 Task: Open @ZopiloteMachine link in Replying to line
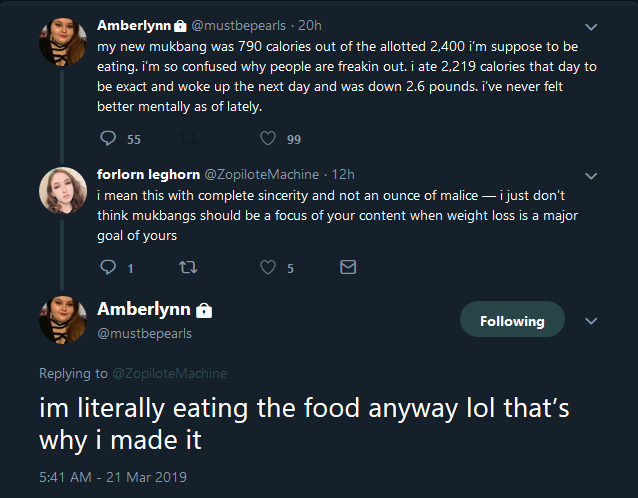pyautogui.click(x=169, y=373)
